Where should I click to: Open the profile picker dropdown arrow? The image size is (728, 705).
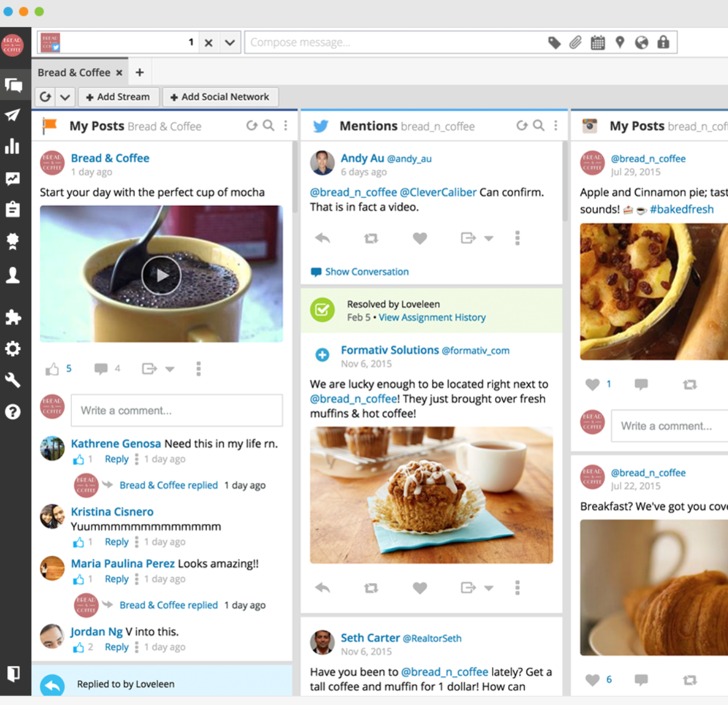point(230,43)
